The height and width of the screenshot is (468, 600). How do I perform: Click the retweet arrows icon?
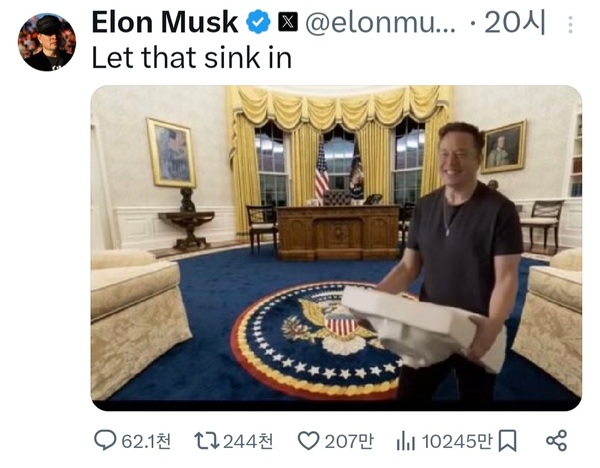coord(207,440)
